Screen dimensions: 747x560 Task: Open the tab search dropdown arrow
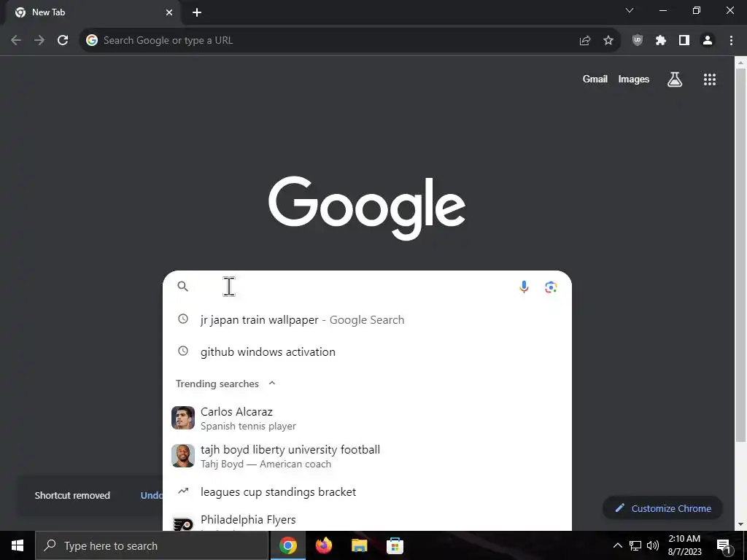point(630,10)
